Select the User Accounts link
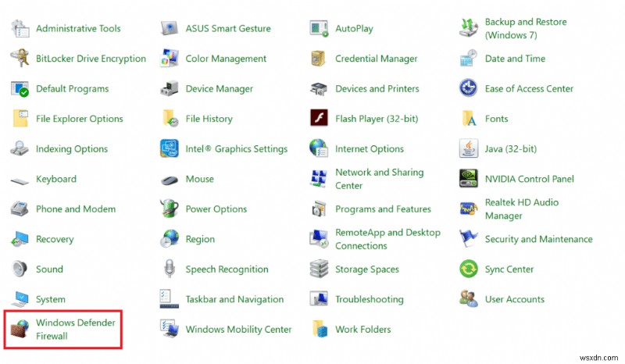Image resolution: width=625 pixels, height=364 pixels. [x=514, y=299]
